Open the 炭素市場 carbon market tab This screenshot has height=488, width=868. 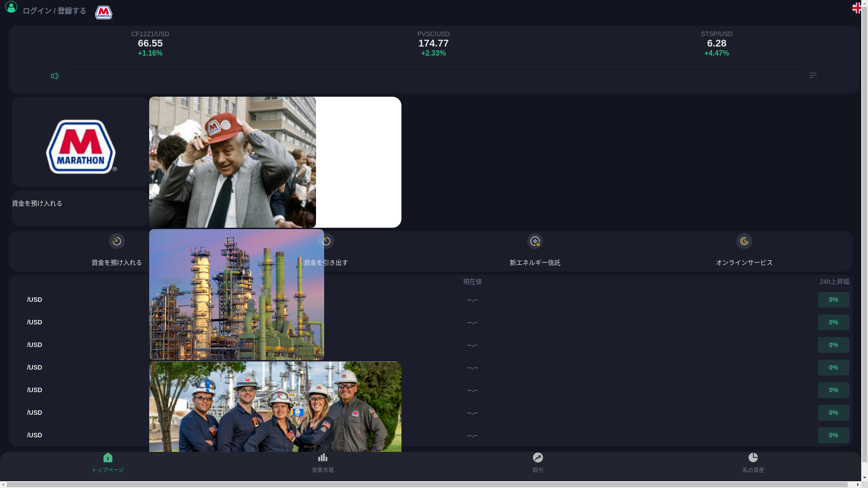coord(323,463)
